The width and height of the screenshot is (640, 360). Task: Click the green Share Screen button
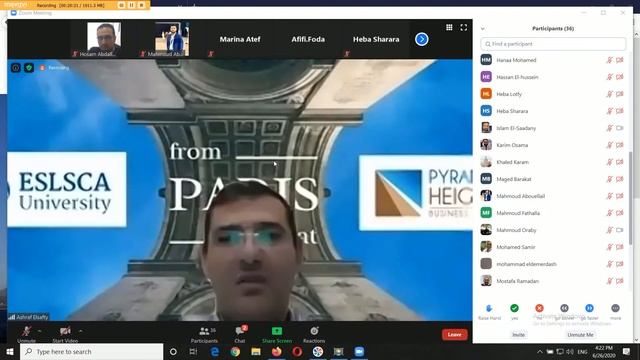tap(277, 334)
